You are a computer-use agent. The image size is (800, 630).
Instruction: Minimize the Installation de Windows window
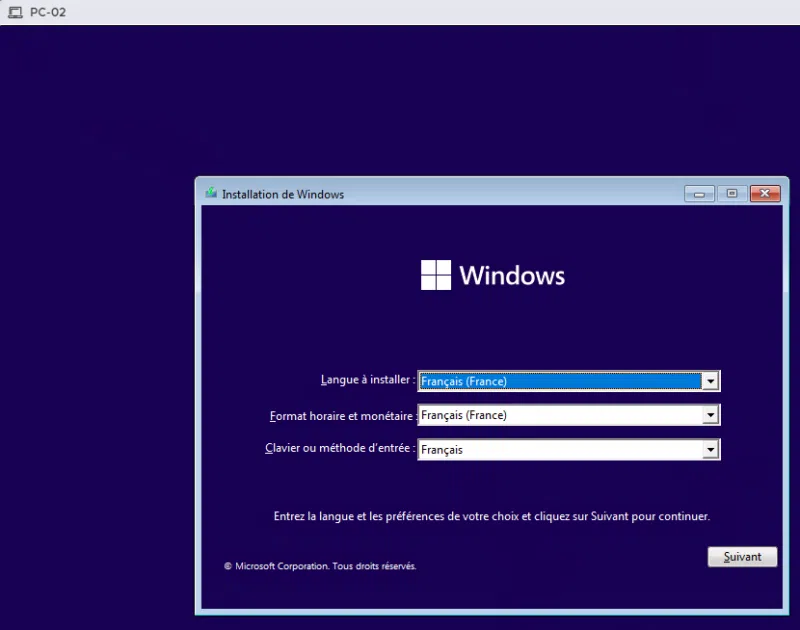[699, 194]
